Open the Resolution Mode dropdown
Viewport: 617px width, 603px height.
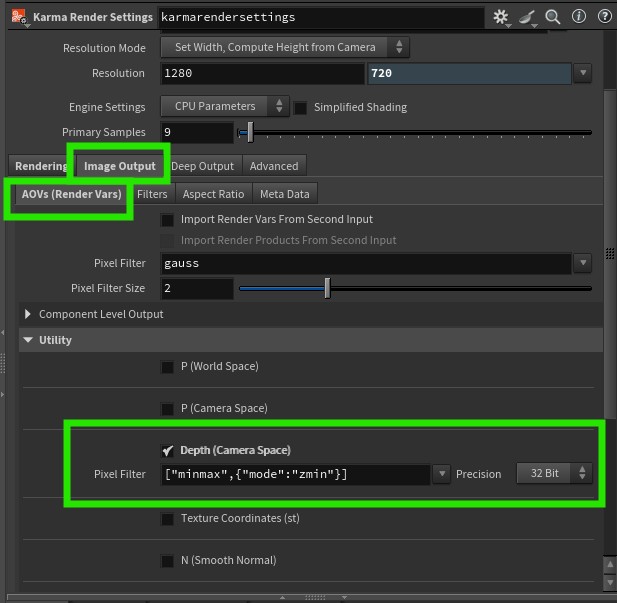[284, 47]
